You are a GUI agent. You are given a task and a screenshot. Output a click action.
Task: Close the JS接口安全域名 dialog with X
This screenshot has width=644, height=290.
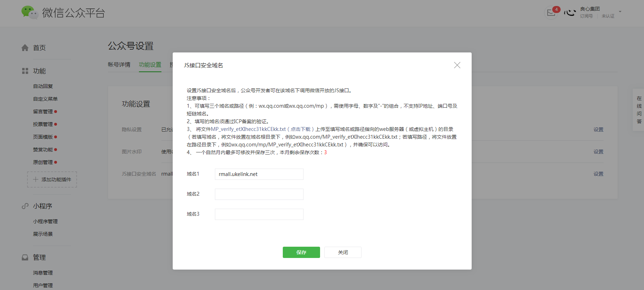(x=457, y=65)
